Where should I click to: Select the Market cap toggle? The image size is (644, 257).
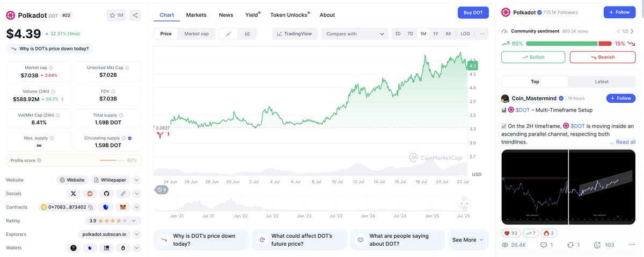[196, 33]
